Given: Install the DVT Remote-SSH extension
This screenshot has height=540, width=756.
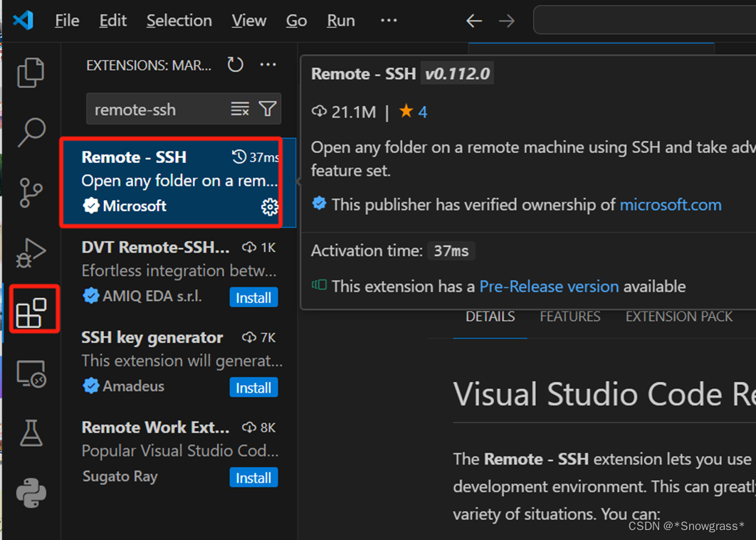Looking at the screenshot, I should pyautogui.click(x=253, y=297).
